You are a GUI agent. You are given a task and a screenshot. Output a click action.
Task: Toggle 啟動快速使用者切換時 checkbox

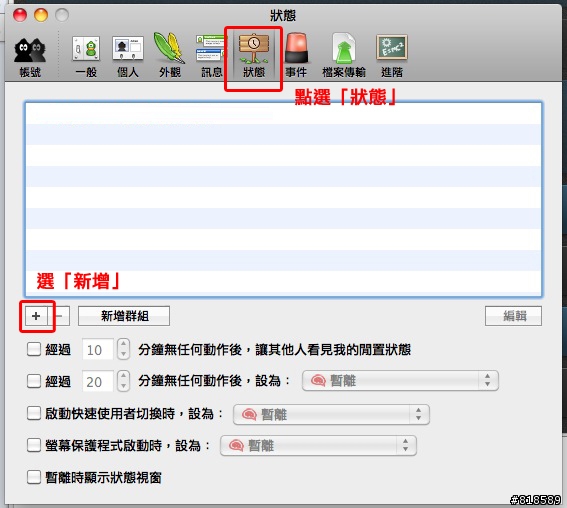34,413
